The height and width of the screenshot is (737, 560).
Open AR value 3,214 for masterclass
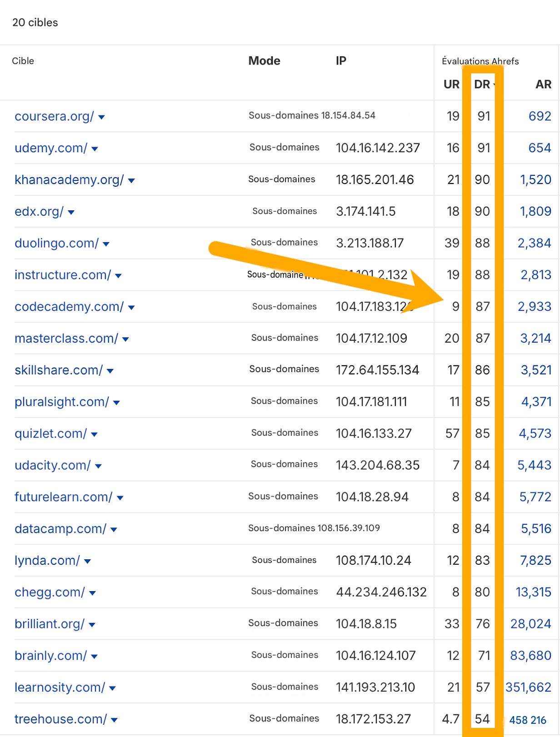click(536, 339)
